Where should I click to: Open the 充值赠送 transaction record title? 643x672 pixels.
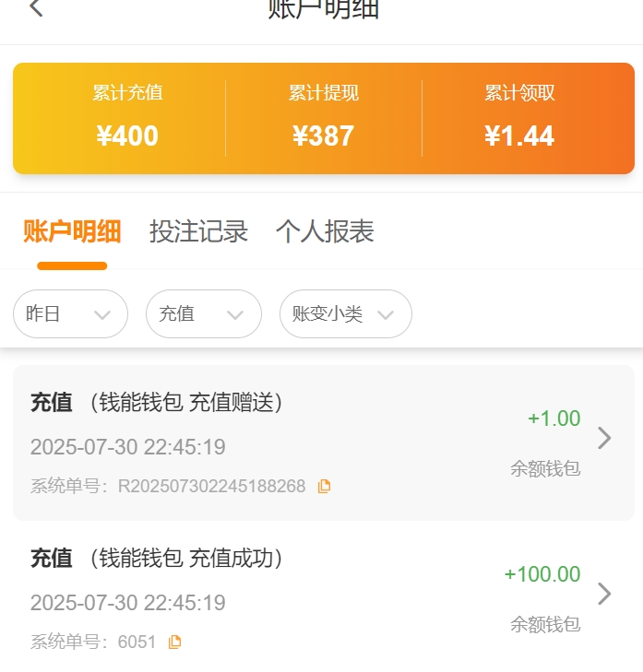pyautogui.click(x=157, y=403)
